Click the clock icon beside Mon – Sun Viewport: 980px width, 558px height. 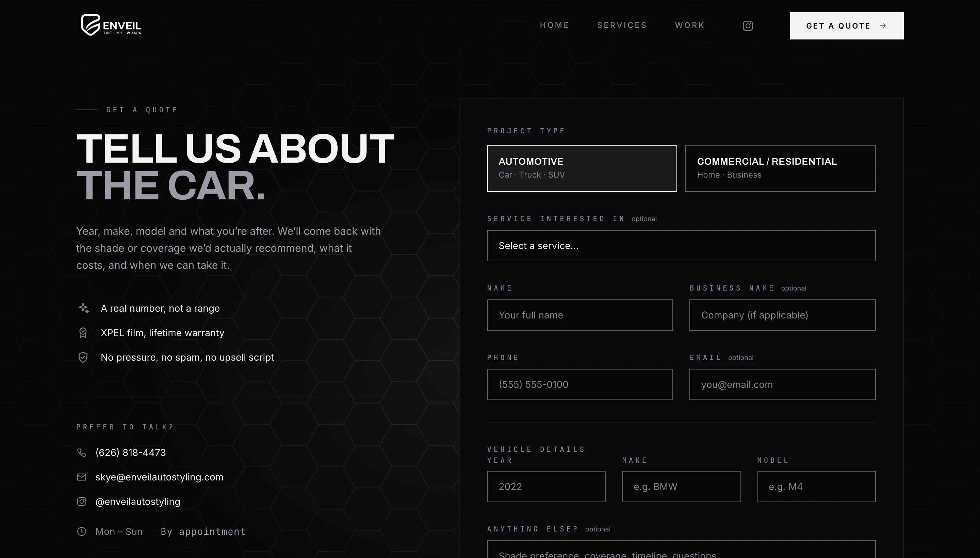click(x=82, y=531)
